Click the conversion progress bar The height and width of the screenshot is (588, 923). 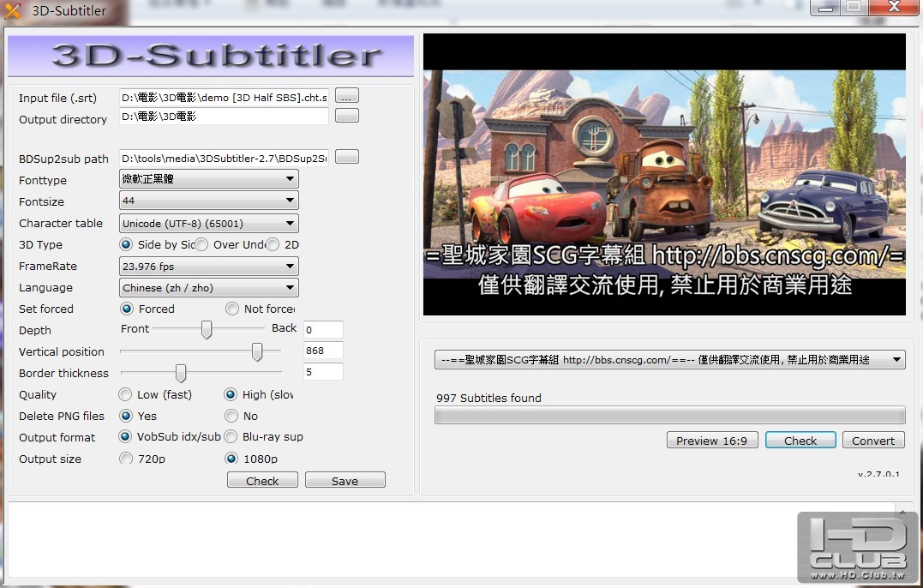point(669,415)
